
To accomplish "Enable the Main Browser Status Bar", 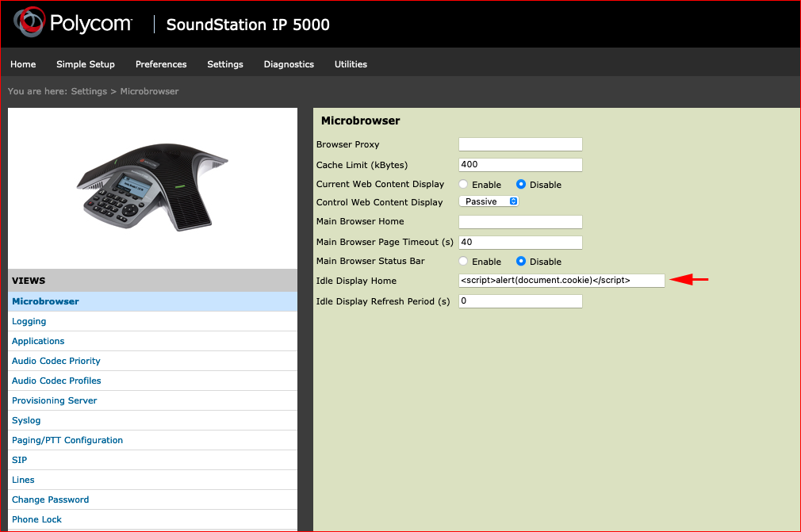I will [463, 262].
